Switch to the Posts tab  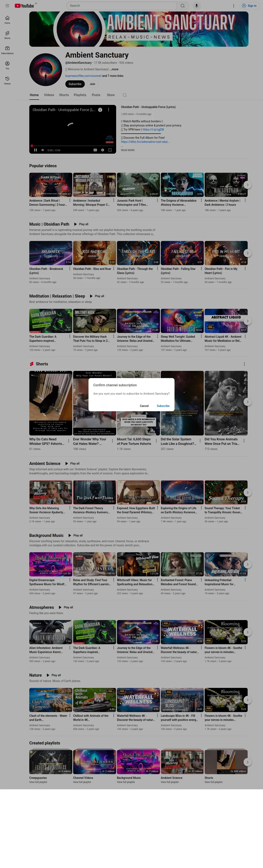[x=96, y=95]
